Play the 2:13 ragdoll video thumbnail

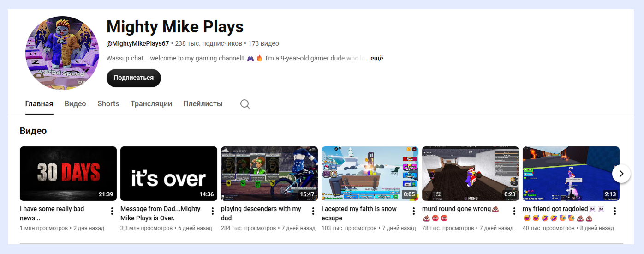tap(571, 174)
